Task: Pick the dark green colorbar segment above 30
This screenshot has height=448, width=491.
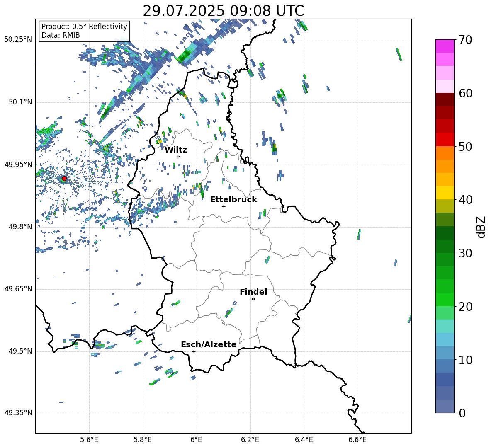Action: point(445,233)
